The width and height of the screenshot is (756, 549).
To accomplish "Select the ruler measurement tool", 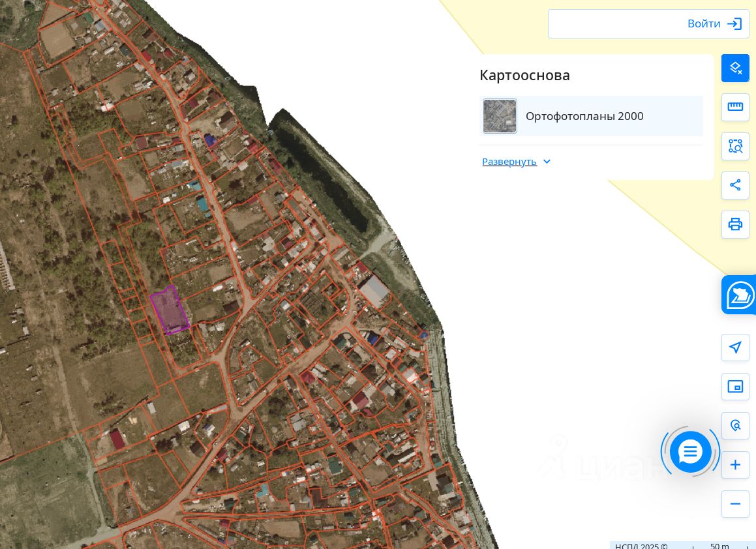I will [x=735, y=107].
